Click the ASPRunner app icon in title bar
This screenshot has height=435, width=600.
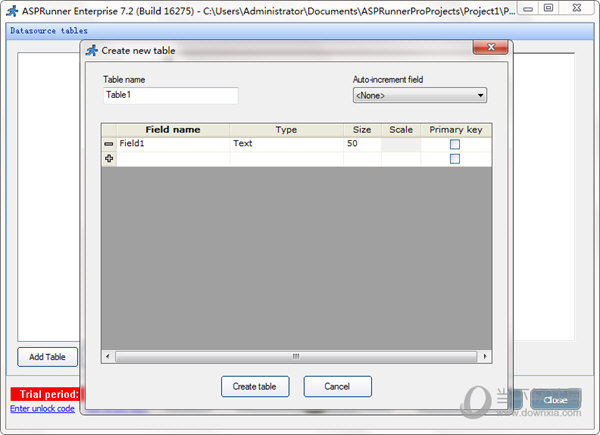click(x=12, y=11)
